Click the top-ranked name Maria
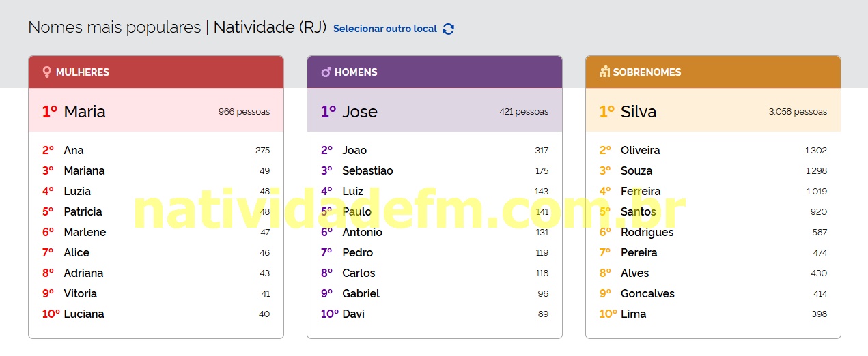This screenshot has height=356, width=868. click(x=85, y=112)
